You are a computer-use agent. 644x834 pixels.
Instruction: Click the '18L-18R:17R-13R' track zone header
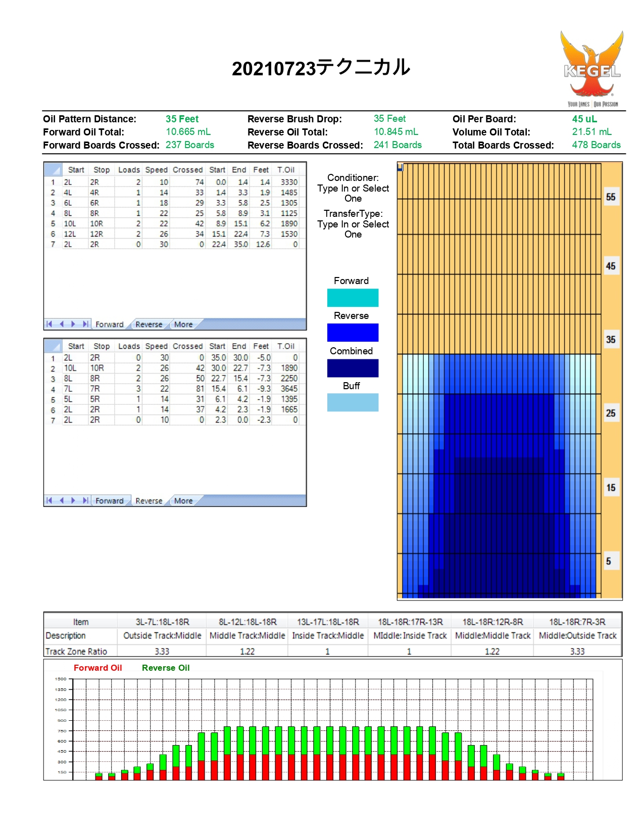(x=410, y=622)
